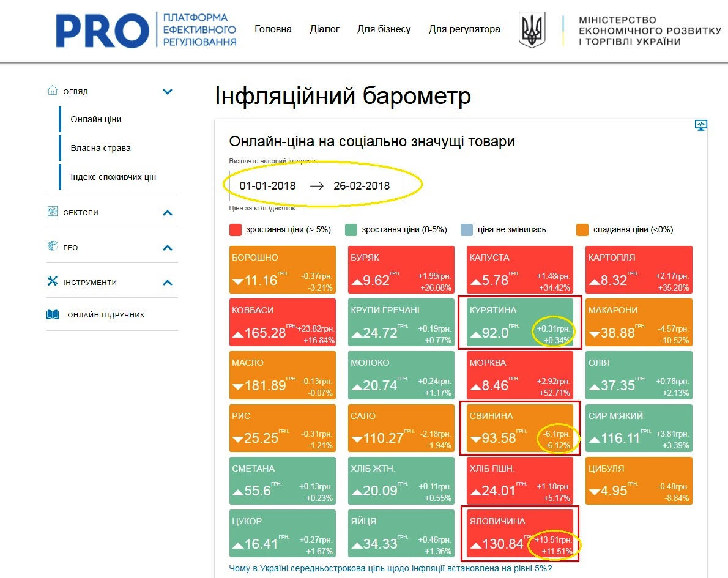Click the globe icon beside Гео

53,246
